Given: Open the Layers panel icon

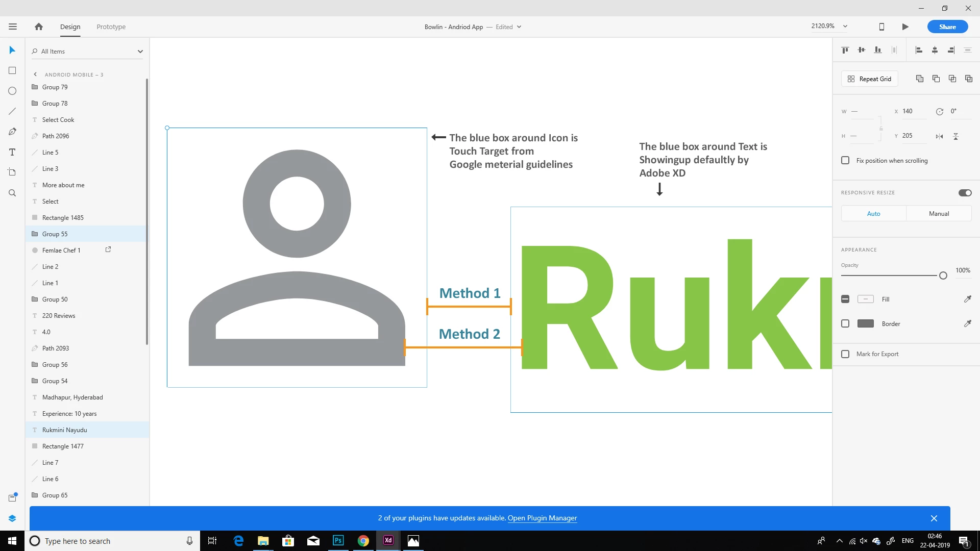Looking at the screenshot, I should (12, 518).
